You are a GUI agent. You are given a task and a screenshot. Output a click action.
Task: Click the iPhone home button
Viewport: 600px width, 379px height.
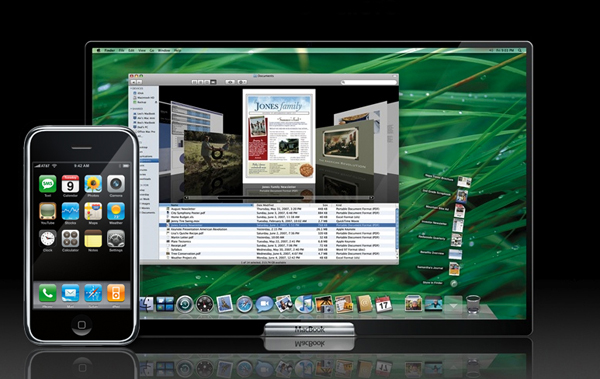(82, 325)
